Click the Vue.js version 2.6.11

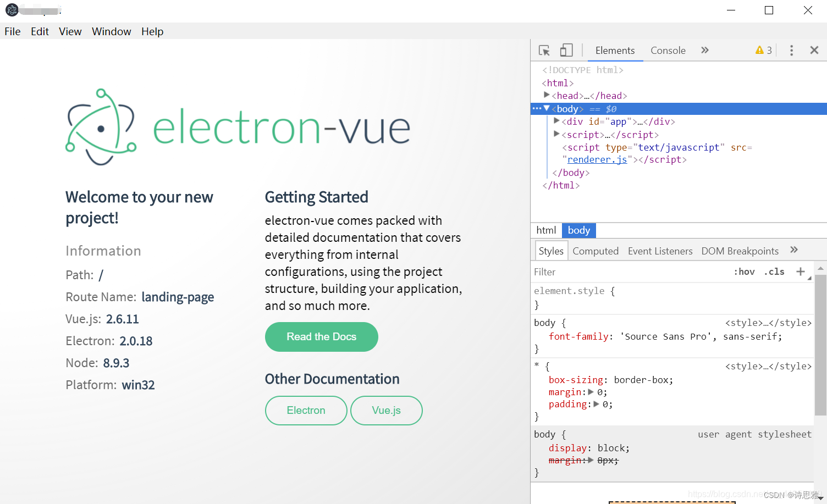tap(123, 319)
